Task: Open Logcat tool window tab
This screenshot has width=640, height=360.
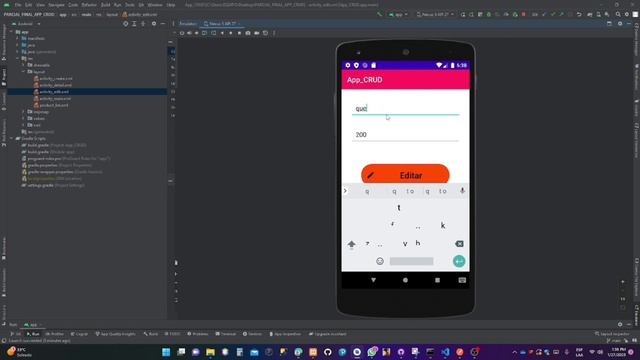Action: point(79,334)
